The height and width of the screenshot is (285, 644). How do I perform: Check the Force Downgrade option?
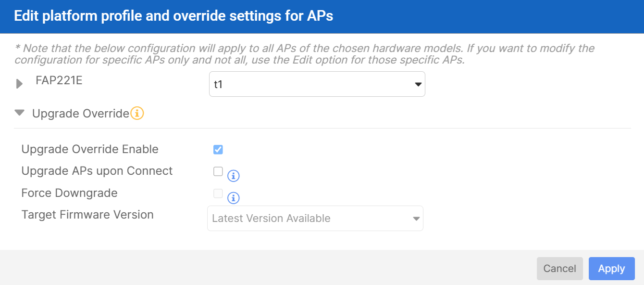coord(218,193)
